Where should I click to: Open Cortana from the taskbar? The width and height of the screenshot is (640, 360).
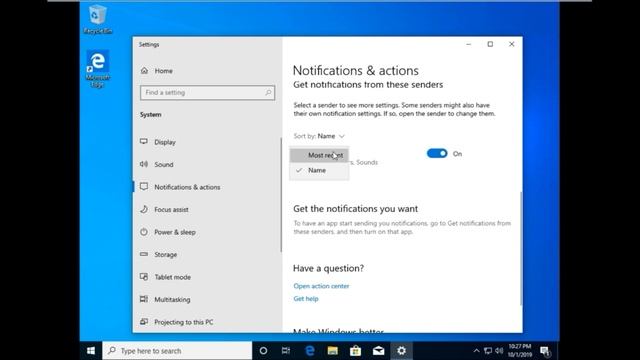pos(263,351)
